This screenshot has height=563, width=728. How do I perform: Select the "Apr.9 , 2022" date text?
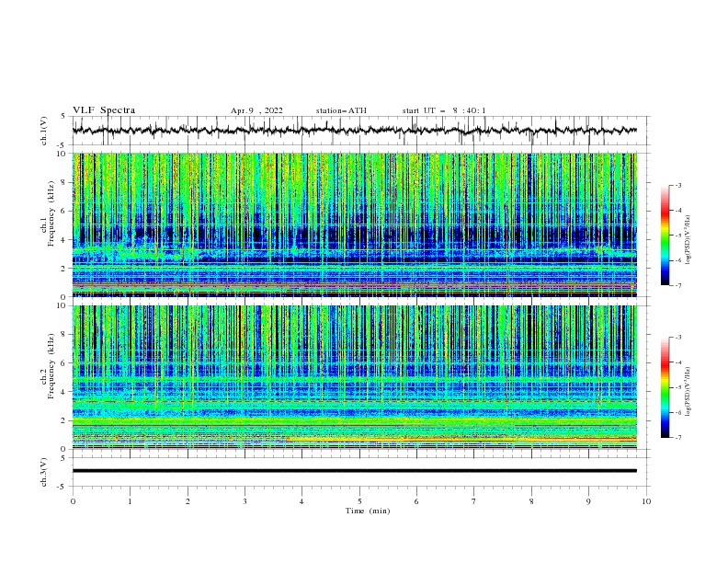(256, 110)
